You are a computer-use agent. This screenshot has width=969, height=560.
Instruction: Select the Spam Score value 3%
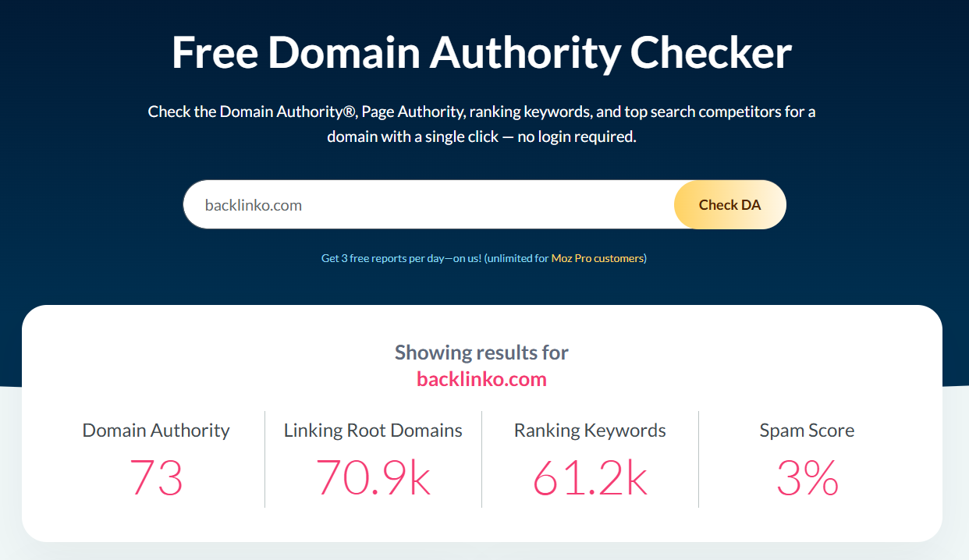click(x=807, y=478)
